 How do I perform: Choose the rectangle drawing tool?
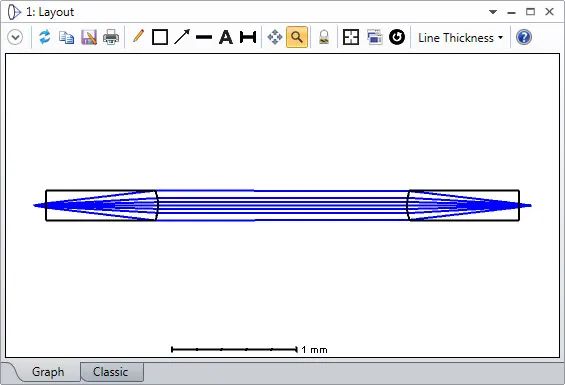coord(160,37)
